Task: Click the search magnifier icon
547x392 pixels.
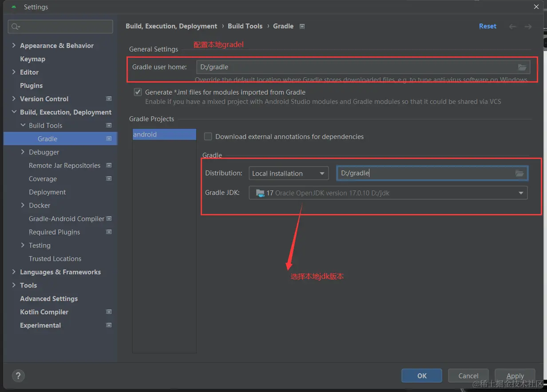Action: (x=16, y=27)
